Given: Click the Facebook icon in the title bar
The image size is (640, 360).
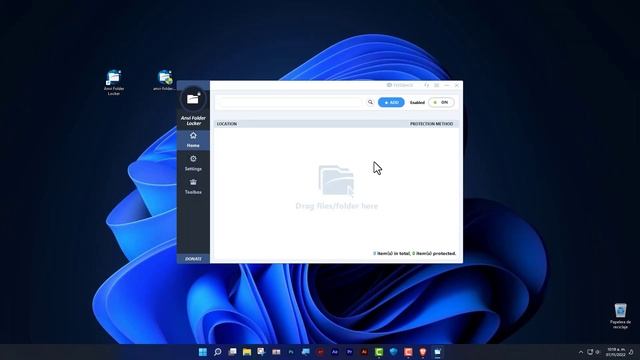Looking at the screenshot, I should coord(427,85).
